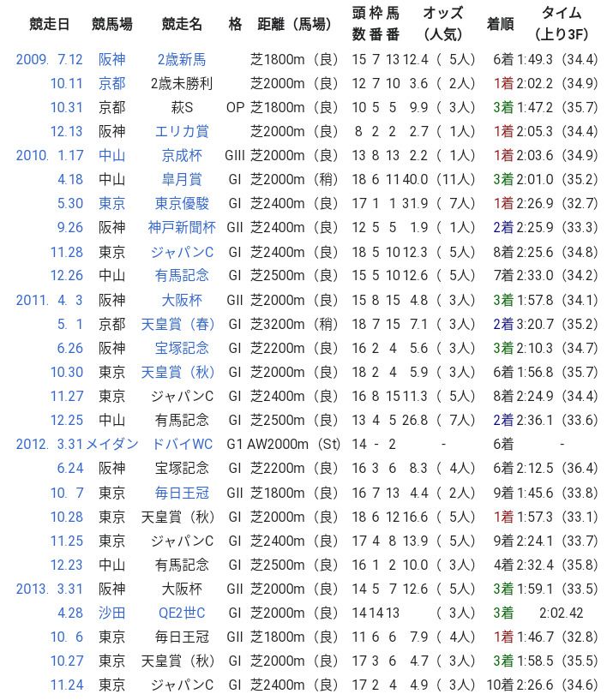Click the 6.24 date link

tap(70, 469)
